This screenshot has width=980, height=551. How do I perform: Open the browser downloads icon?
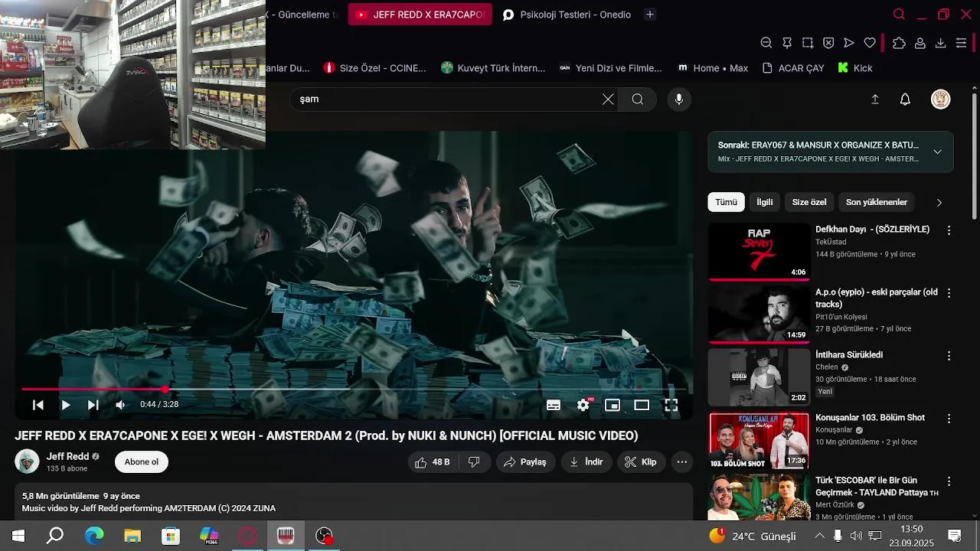click(941, 43)
